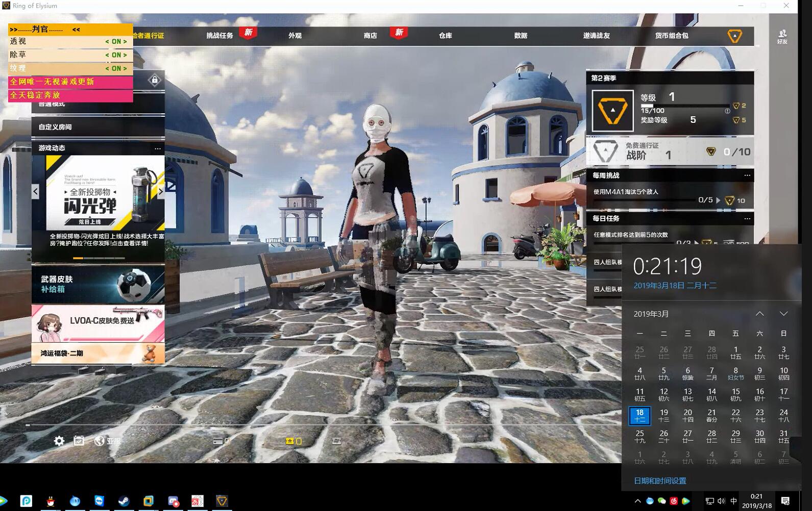Click the taskbar clock 0:21

tap(756, 501)
